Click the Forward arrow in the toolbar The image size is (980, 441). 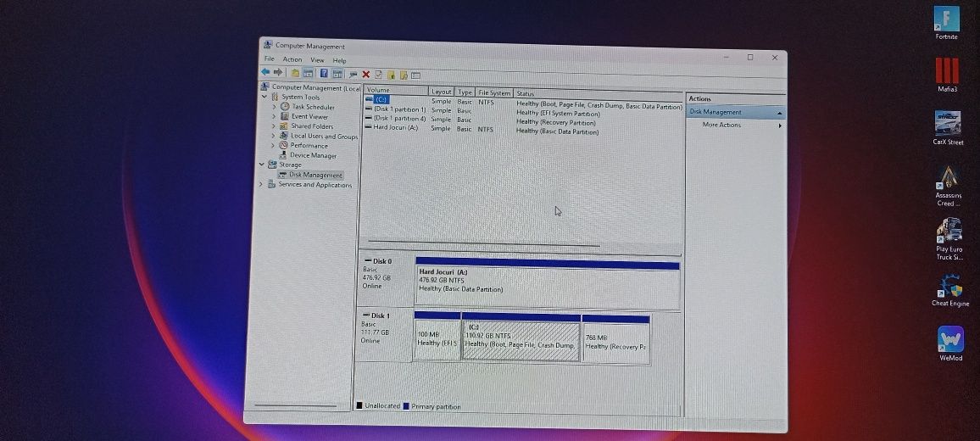278,73
